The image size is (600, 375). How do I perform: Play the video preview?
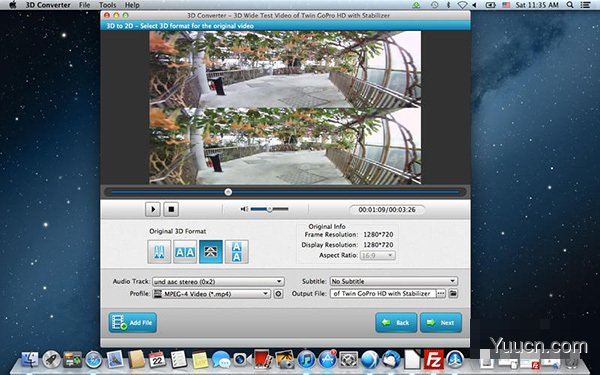[153, 209]
